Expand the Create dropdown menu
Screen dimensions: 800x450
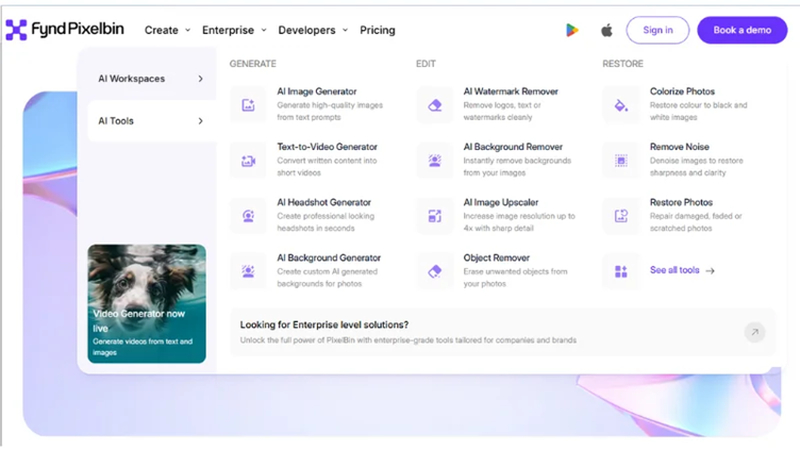pos(167,30)
